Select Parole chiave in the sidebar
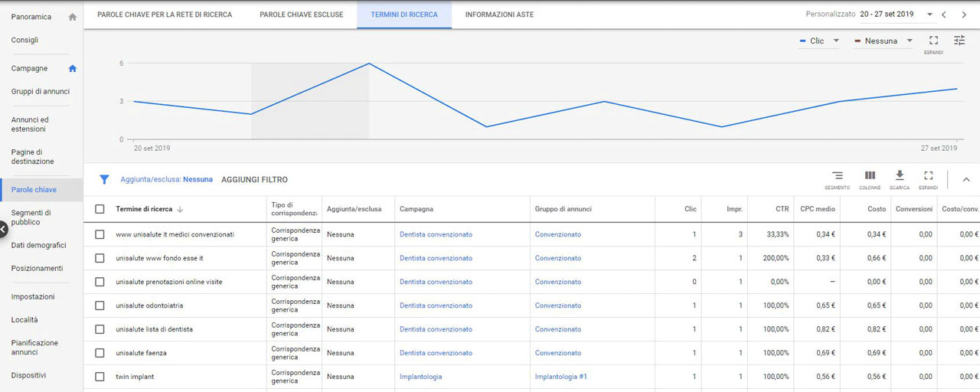Image resolution: width=980 pixels, height=392 pixels. click(41, 189)
